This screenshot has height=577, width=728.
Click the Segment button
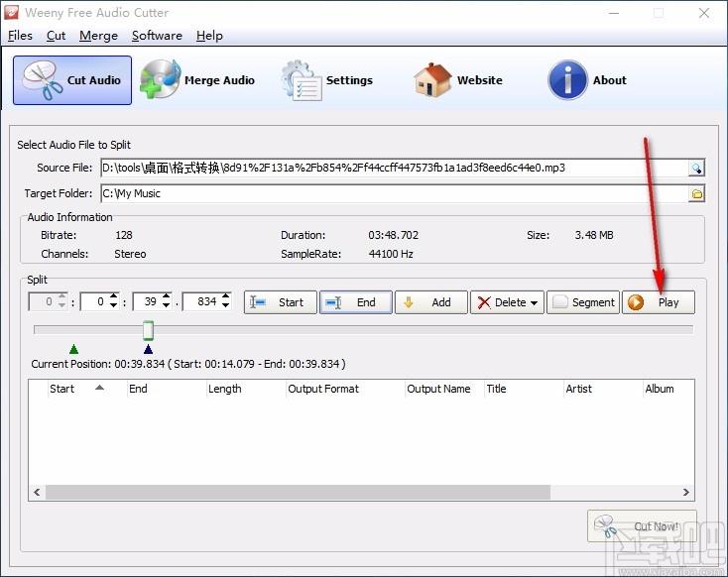pyautogui.click(x=583, y=302)
